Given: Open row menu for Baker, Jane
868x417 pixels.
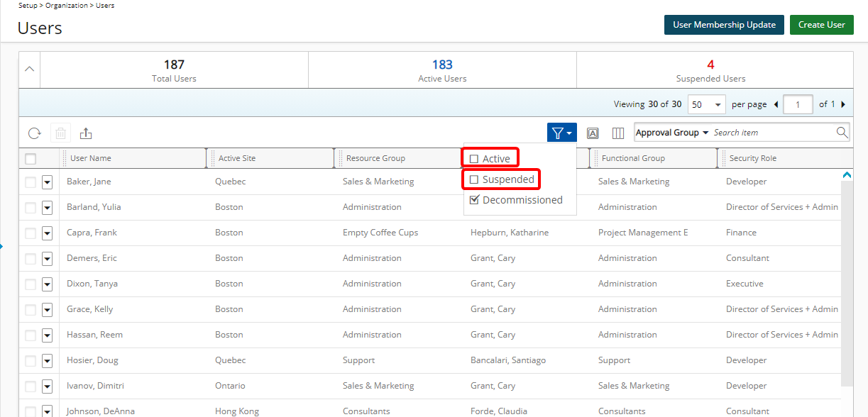Looking at the screenshot, I should tap(47, 182).
